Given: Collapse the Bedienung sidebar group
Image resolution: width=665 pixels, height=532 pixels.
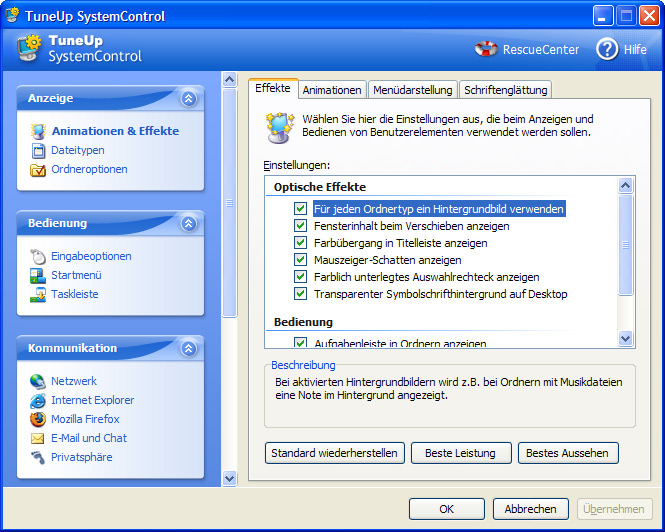Looking at the screenshot, I should [x=189, y=224].
